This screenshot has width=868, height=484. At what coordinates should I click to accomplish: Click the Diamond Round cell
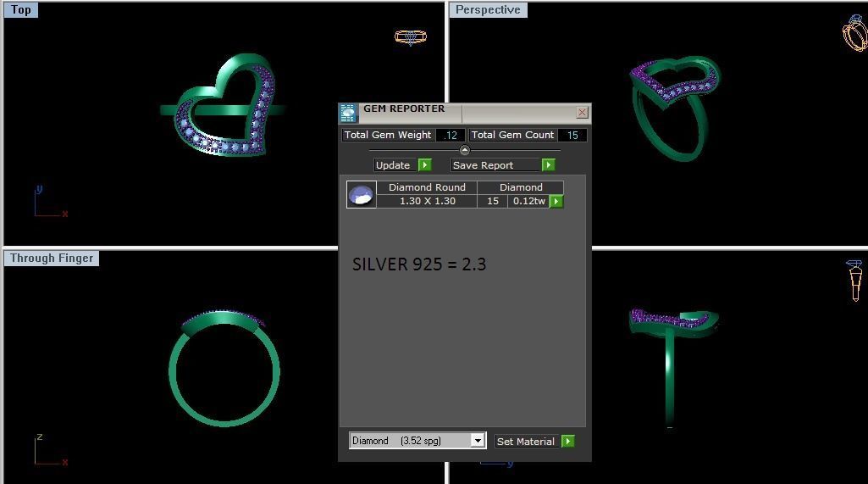point(427,187)
